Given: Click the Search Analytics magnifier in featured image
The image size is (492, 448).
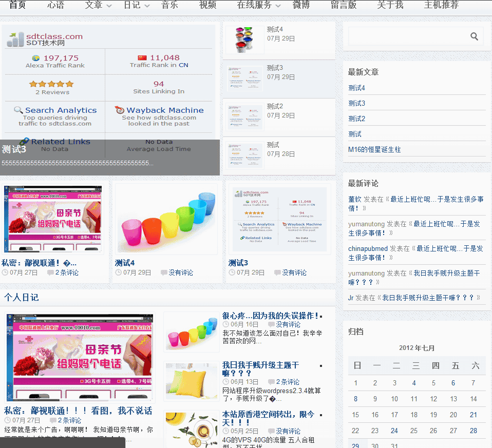Looking at the screenshot, I should pyautogui.click(x=18, y=110).
